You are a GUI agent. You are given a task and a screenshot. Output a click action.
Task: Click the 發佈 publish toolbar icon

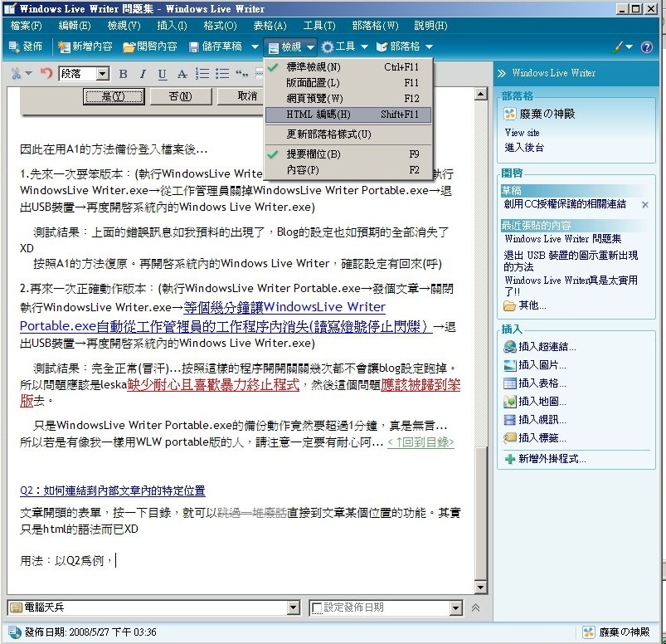(x=14, y=46)
